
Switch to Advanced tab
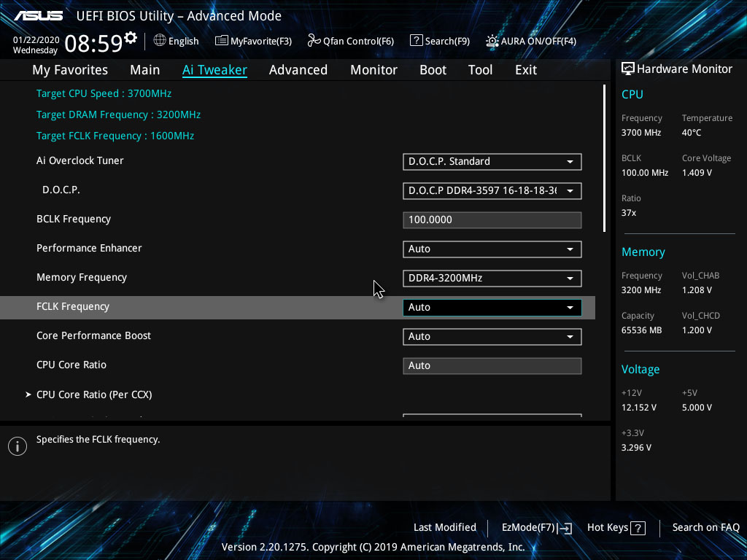(298, 70)
